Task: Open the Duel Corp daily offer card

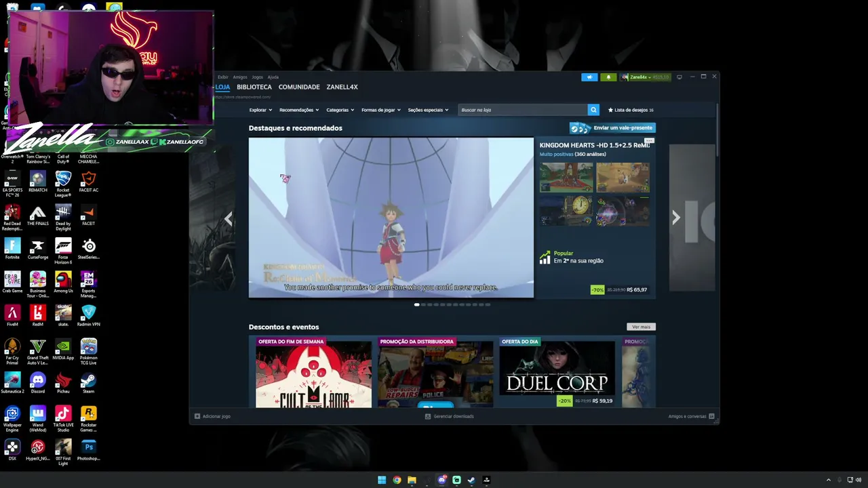Action: tap(557, 373)
